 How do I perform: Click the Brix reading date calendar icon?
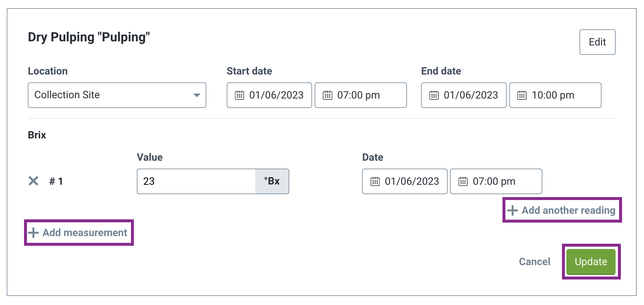point(375,182)
